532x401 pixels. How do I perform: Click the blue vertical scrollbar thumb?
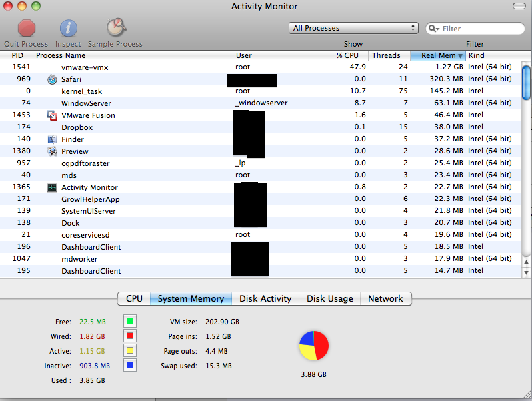coord(526,83)
